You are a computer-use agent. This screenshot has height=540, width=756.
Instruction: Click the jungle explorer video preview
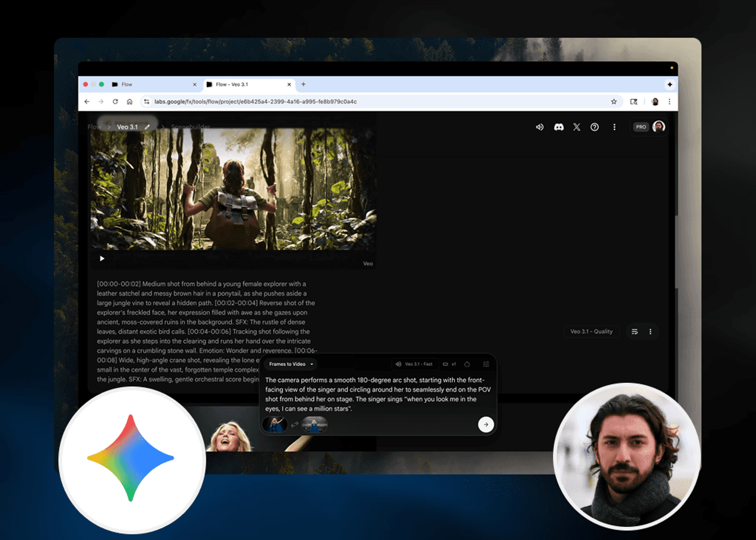tap(234, 189)
